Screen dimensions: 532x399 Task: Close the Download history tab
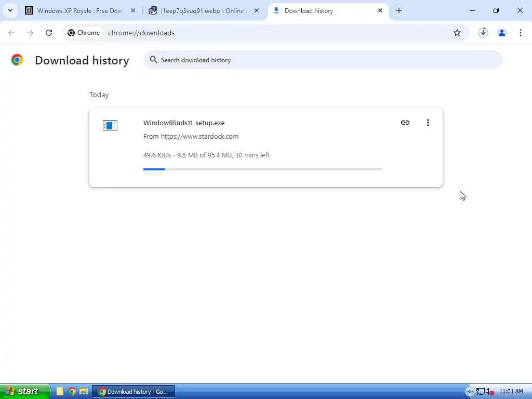tap(380, 11)
